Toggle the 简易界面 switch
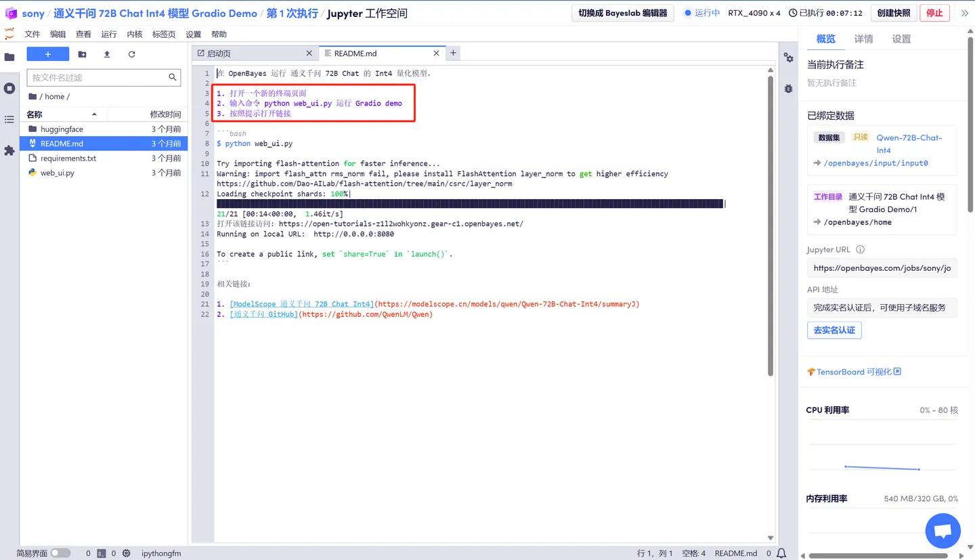This screenshot has height=560, width=975. (60, 553)
